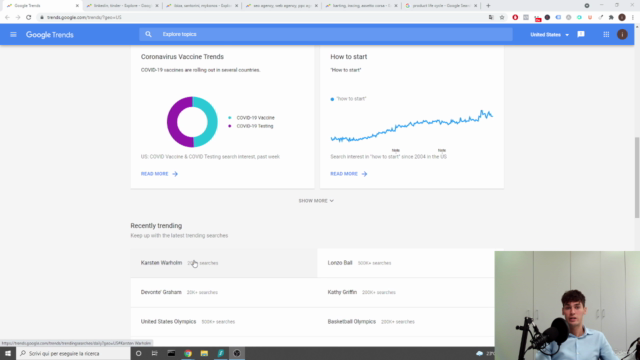Open the Windows Start menu
Screen dimensions: 640x360
coord(8,353)
